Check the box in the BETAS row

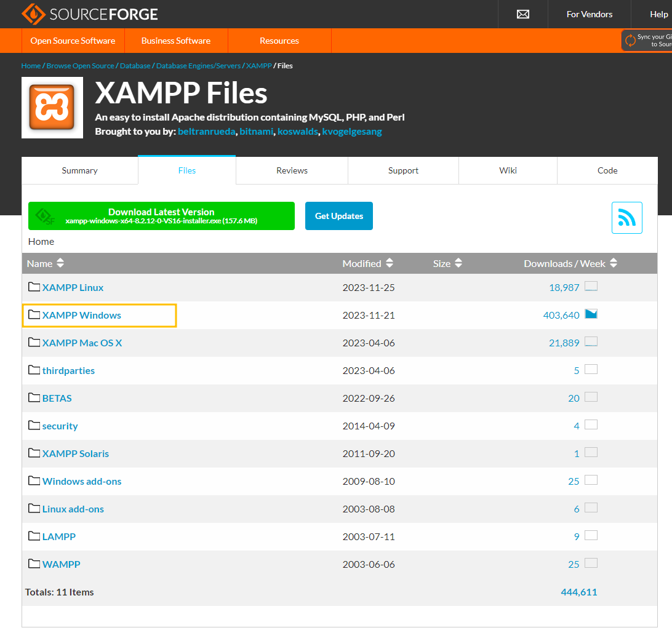pos(591,397)
